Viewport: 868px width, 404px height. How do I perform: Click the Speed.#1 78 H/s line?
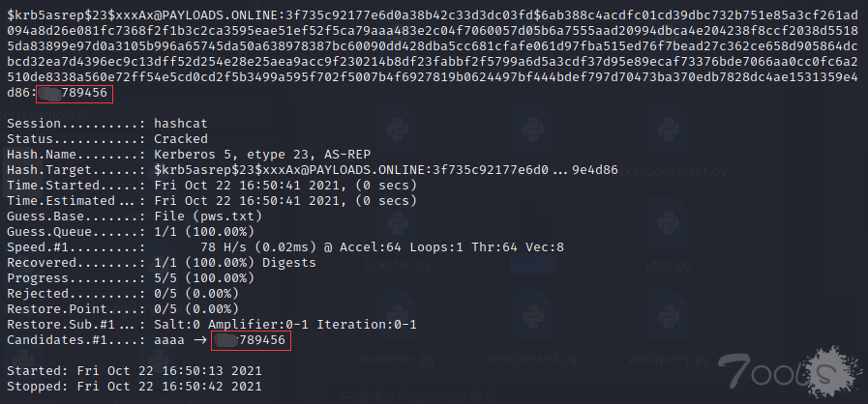pyautogui.click(x=285, y=247)
